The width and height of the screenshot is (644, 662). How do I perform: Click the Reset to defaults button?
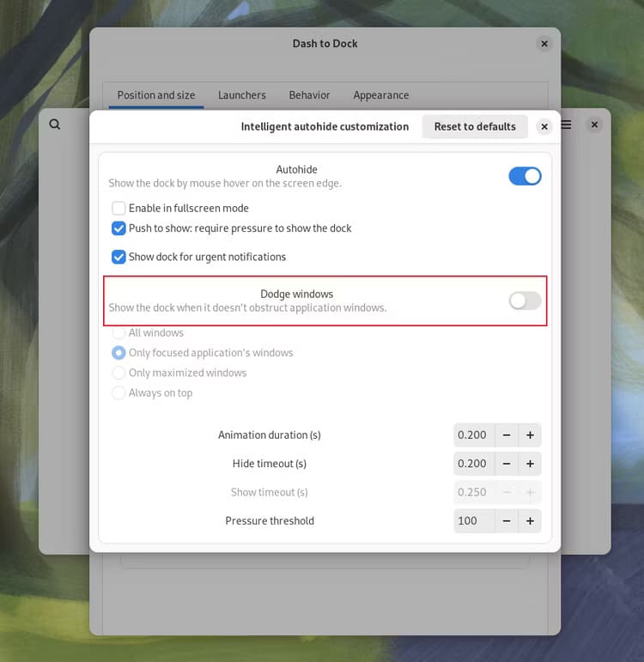[475, 127]
